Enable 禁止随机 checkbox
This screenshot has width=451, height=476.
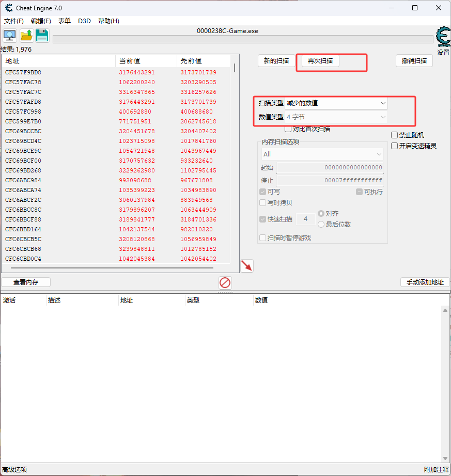[394, 135]
